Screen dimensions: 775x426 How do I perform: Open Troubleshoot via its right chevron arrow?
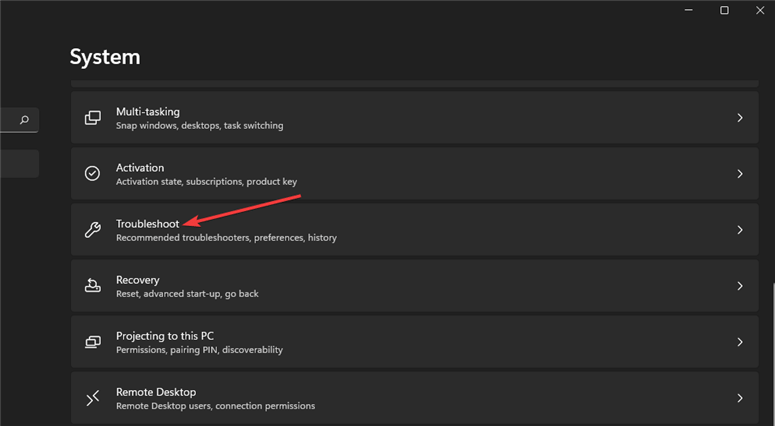[x=740, y=230]
